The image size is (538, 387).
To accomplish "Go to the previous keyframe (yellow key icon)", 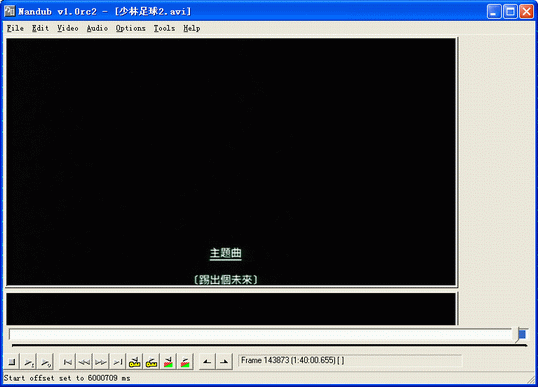I will pyautogui.click(x=134, y=362).
